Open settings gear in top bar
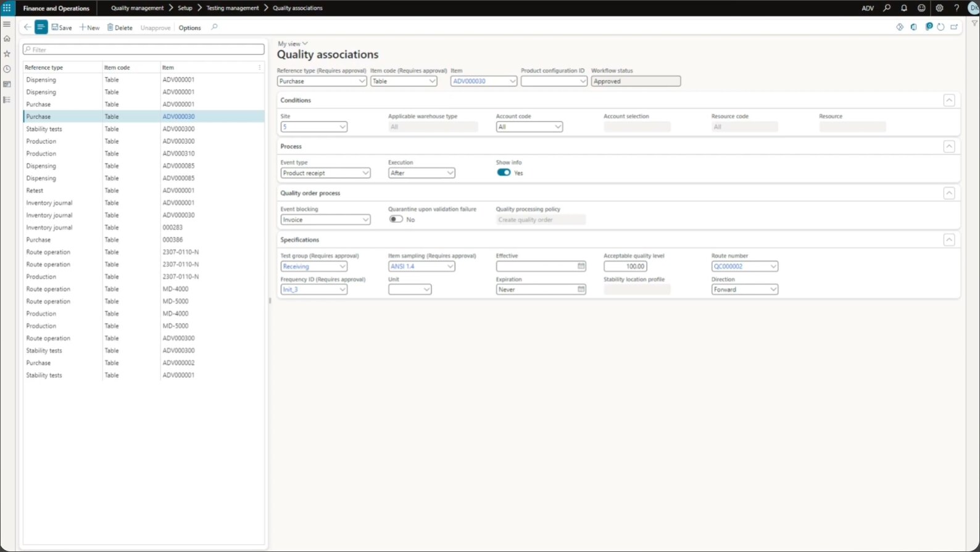Screen dimensions: 980x552 (x=939, y=8)
